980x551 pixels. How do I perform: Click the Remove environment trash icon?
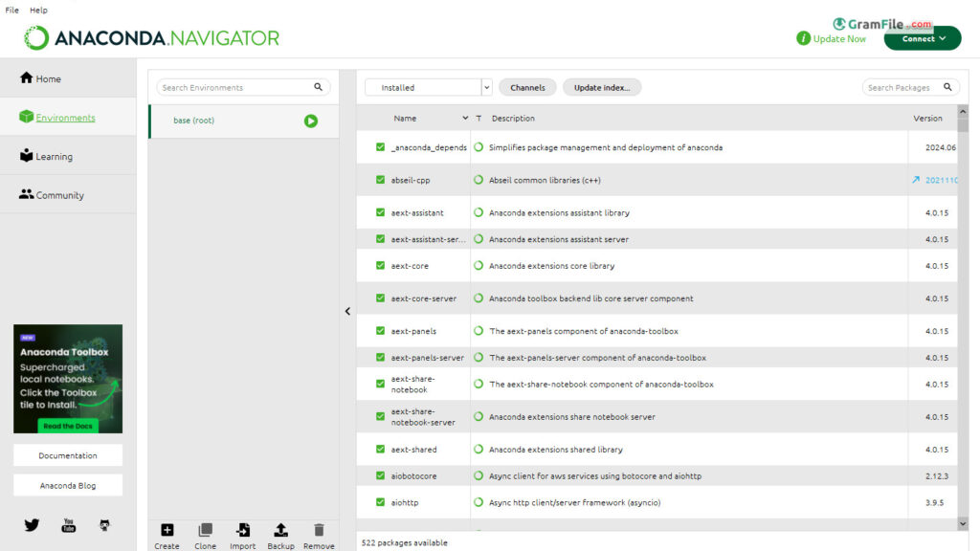tap(319, 530)
